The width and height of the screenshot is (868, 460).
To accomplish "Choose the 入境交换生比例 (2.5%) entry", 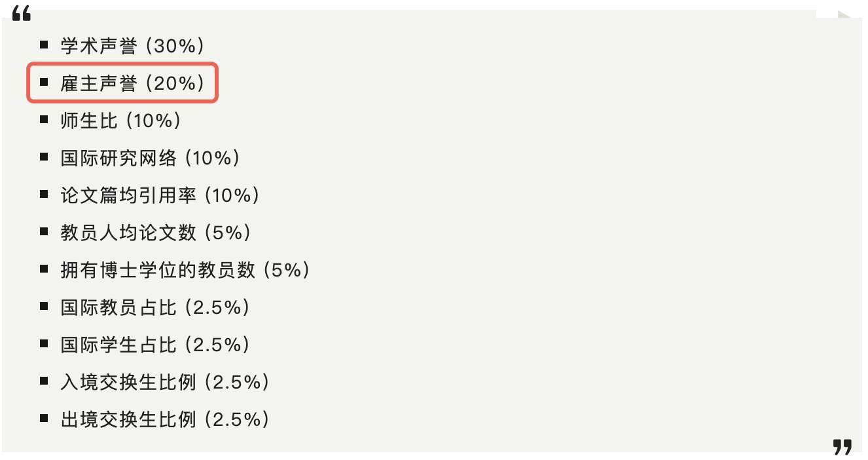I will 165,382.
